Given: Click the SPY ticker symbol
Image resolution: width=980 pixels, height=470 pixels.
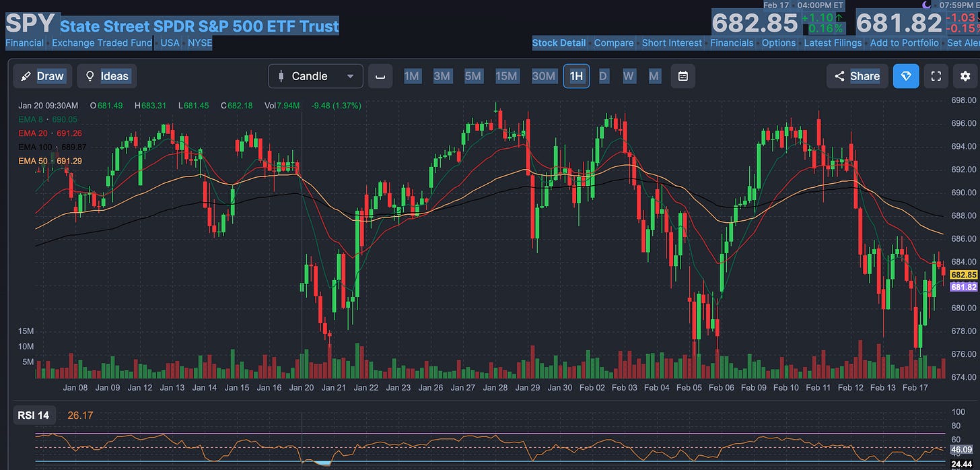Looking at the screenshot, I should (30, 24).
